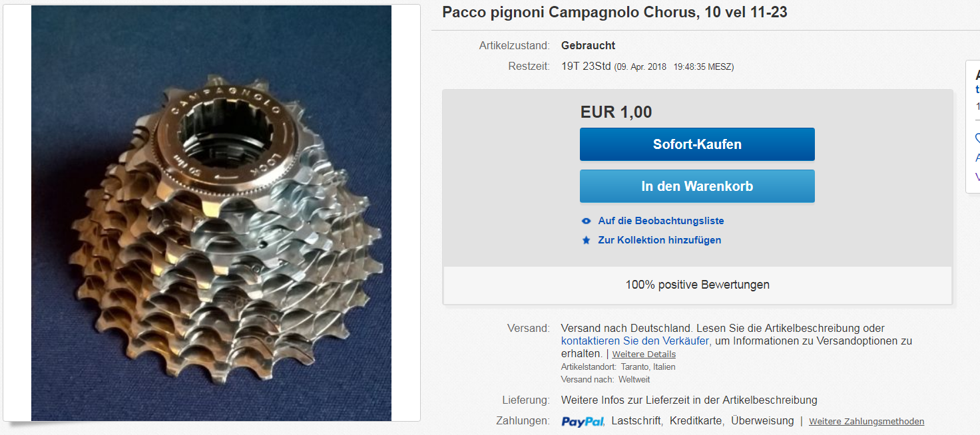980x435 pixels.
Task: Follow the kontaktieren Sie den Verkäufer link
Action: tap(634, 341)
